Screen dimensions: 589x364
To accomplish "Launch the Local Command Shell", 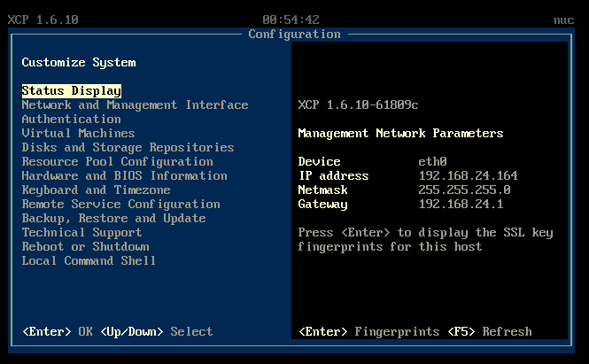I will (89, 260).
